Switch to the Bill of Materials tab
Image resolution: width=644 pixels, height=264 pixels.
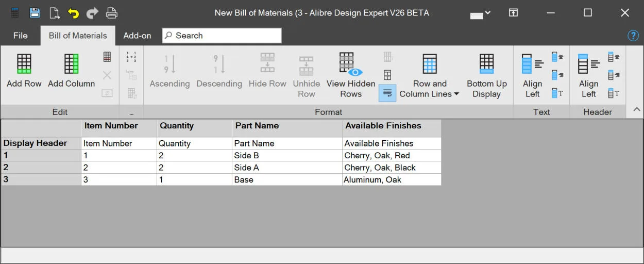click(78, 36)
